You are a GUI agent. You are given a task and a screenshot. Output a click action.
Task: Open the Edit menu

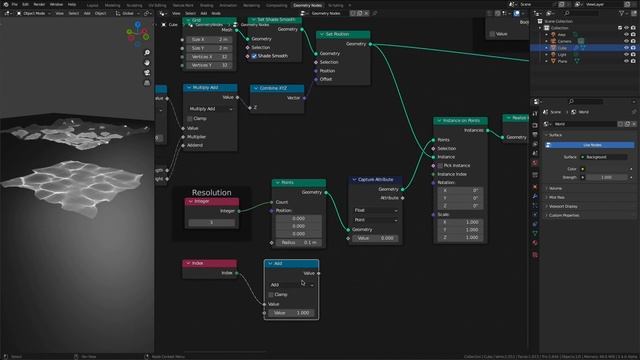(25, 4)
